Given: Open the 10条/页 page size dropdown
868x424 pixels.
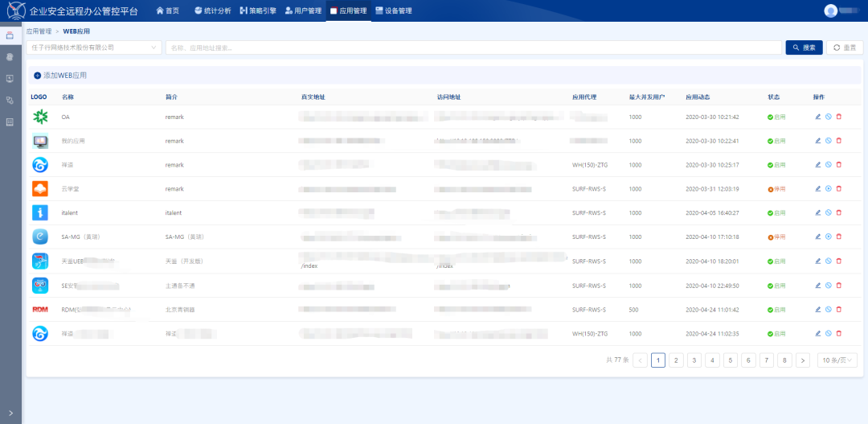Looking at the screenshot, I should tap(837, 360).
